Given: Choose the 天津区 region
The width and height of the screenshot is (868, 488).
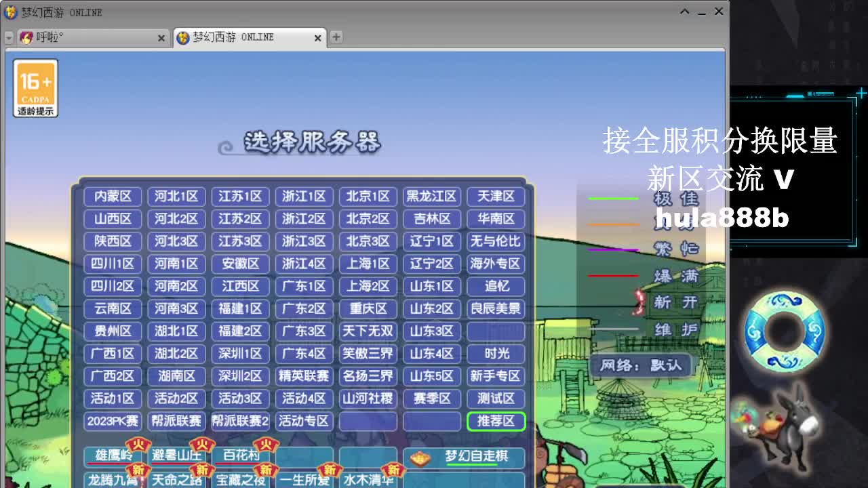Looking at the screenshot, I should 496,197.
